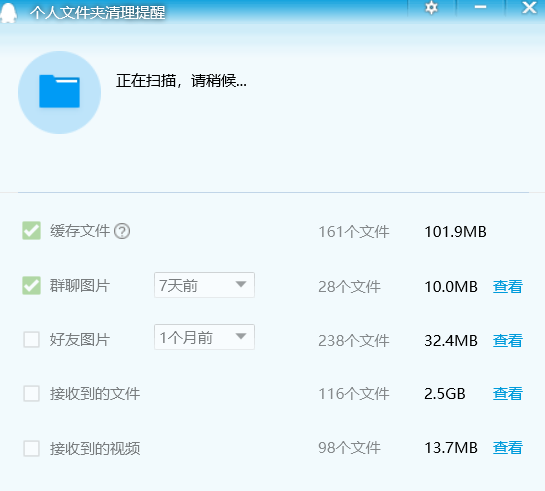
Task: Show 接收到的视频 files with 查看
Action: 507,448
